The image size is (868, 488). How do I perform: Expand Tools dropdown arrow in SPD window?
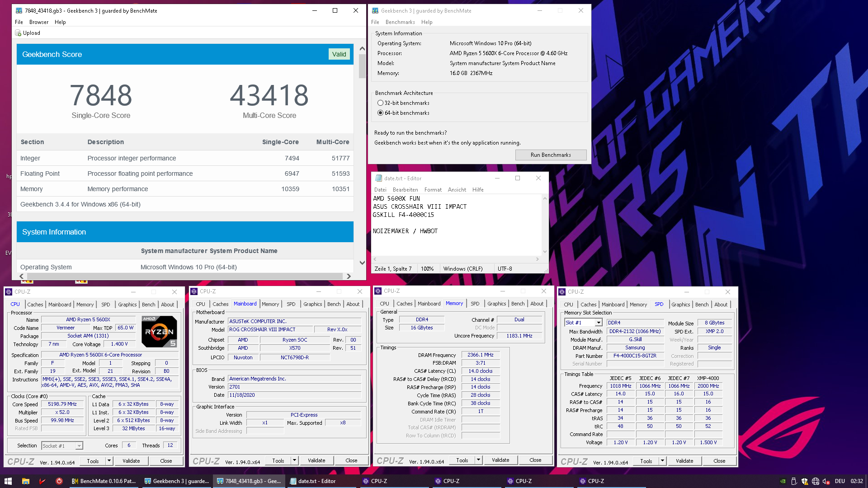click(662, 461)
